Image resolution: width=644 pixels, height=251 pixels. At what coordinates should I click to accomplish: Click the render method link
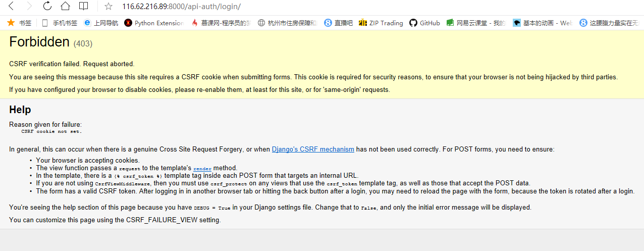click(202, 168)
